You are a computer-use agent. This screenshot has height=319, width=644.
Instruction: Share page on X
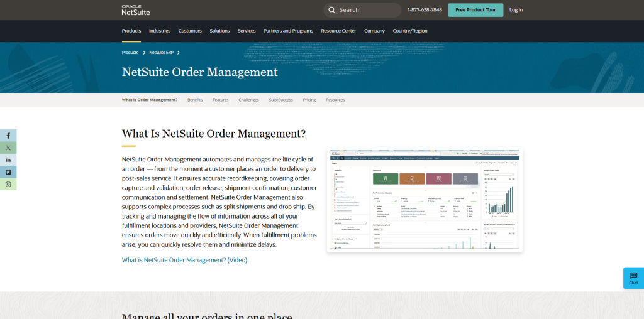(8, 148)
